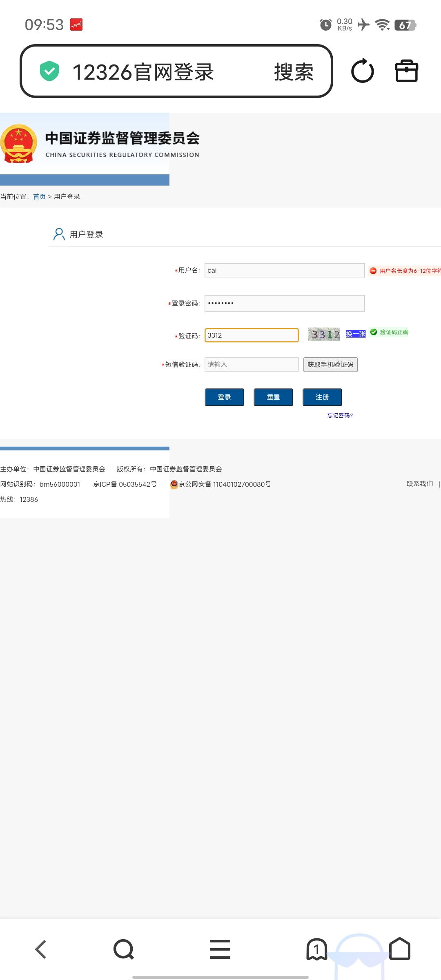Tap the airplane mode status icon

[x=363, y=24]
